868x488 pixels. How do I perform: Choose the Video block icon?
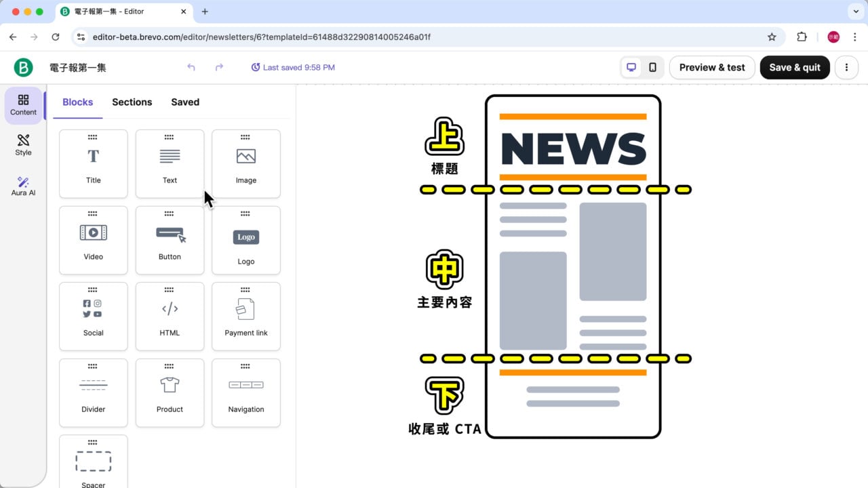coord(94,232)
